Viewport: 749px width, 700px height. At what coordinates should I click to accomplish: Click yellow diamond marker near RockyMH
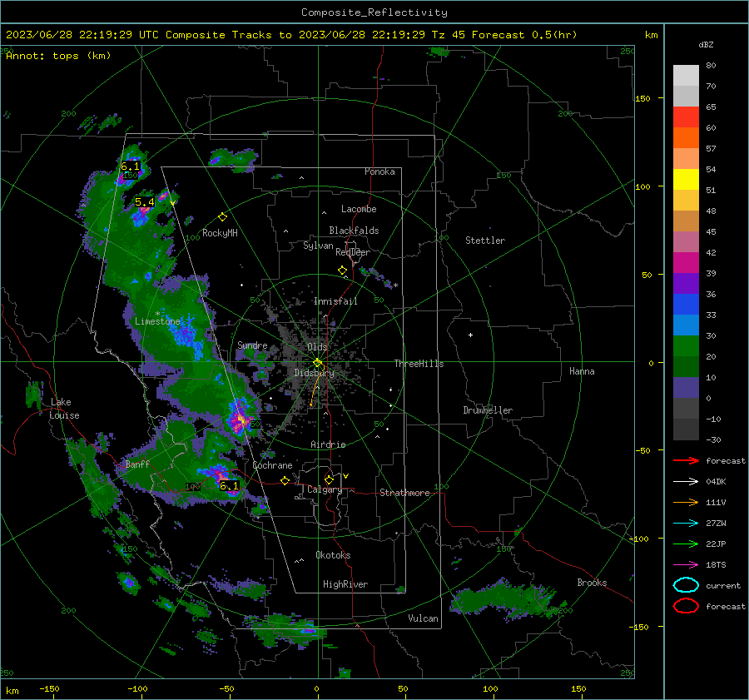(222, 217)
